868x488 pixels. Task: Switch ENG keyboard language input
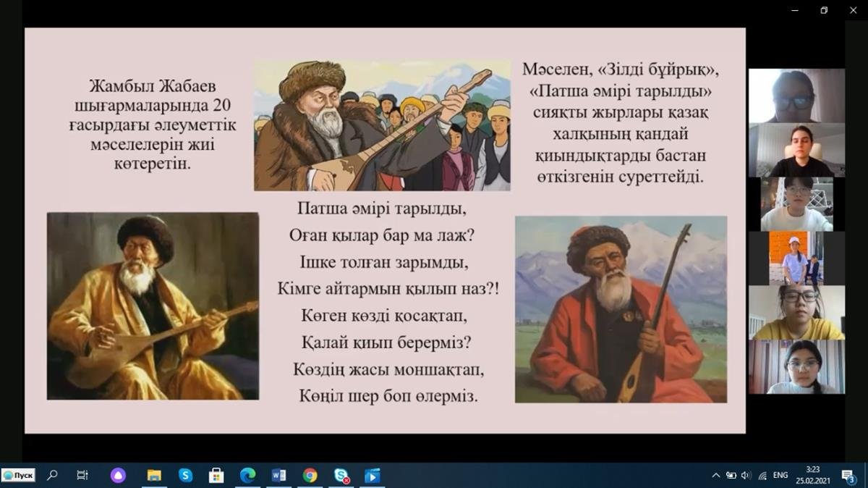[780, 476]
